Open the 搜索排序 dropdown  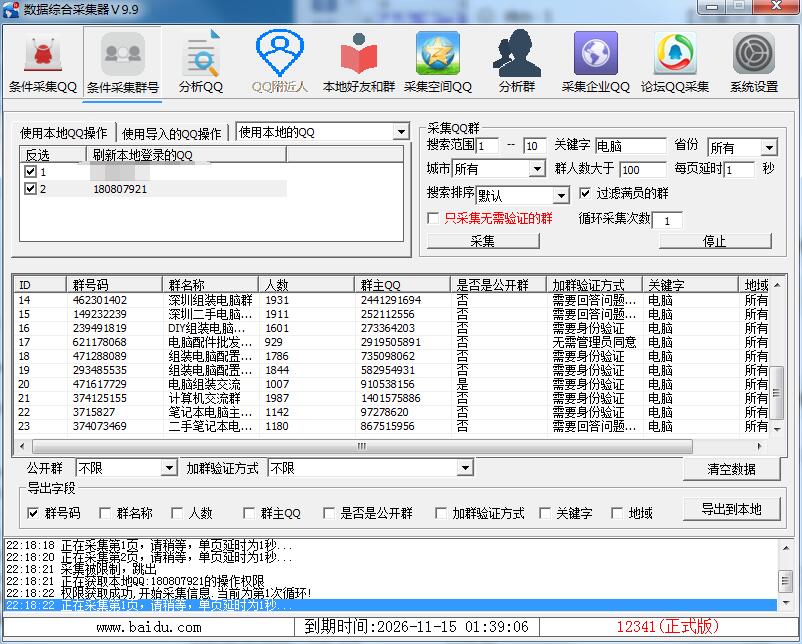coord(561,195)
